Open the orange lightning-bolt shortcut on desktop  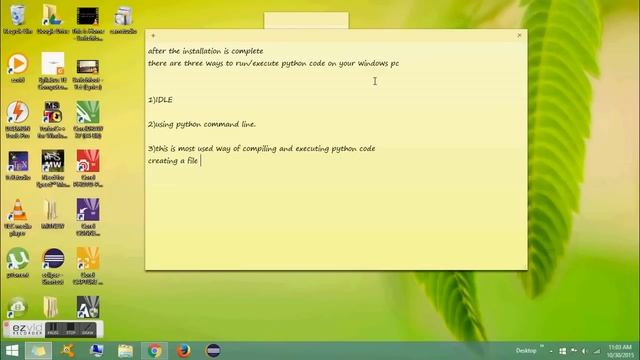click(18, 120)
